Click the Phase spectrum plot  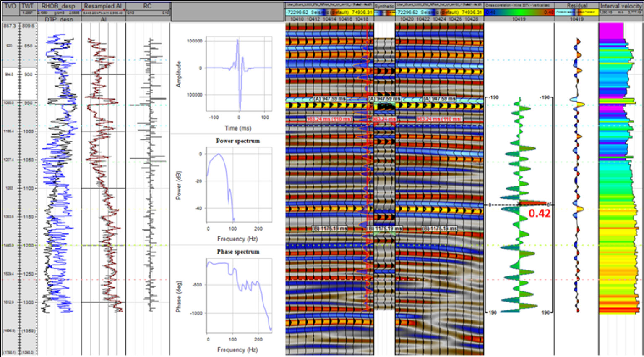pos(239,295)
